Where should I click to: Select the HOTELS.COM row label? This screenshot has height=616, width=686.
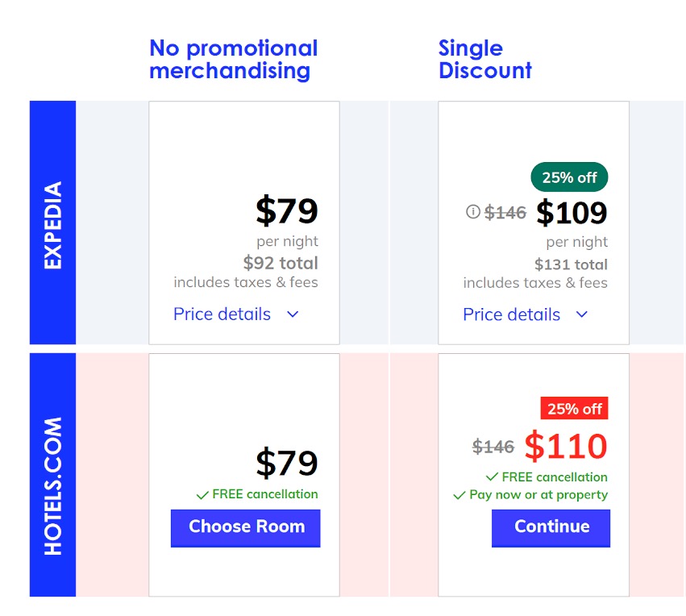pos(52,485)
